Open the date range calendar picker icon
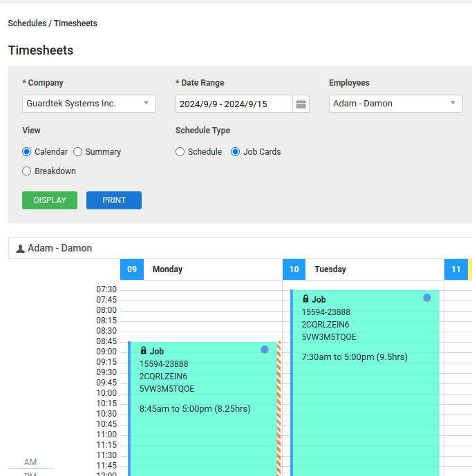 tap(301, 104)
